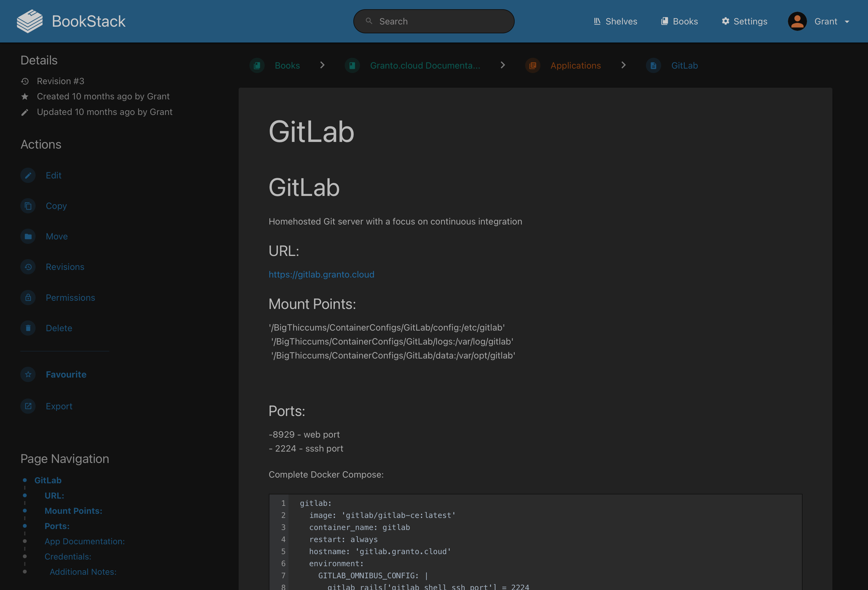The height and width of the screenshot is (590, 868).
Task: Jump to Mount Points in Page Navigation
Action: coord(73,511)
